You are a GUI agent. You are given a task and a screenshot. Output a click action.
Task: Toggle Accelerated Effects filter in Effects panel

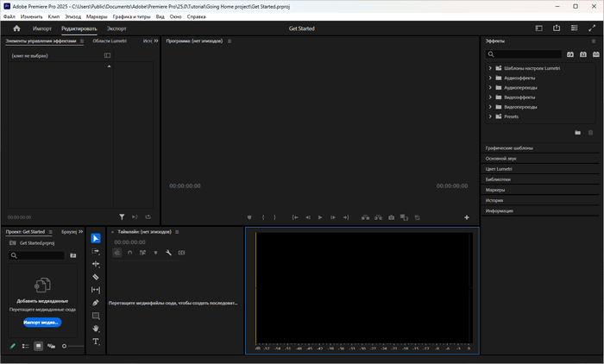click(x=570, y=54)
